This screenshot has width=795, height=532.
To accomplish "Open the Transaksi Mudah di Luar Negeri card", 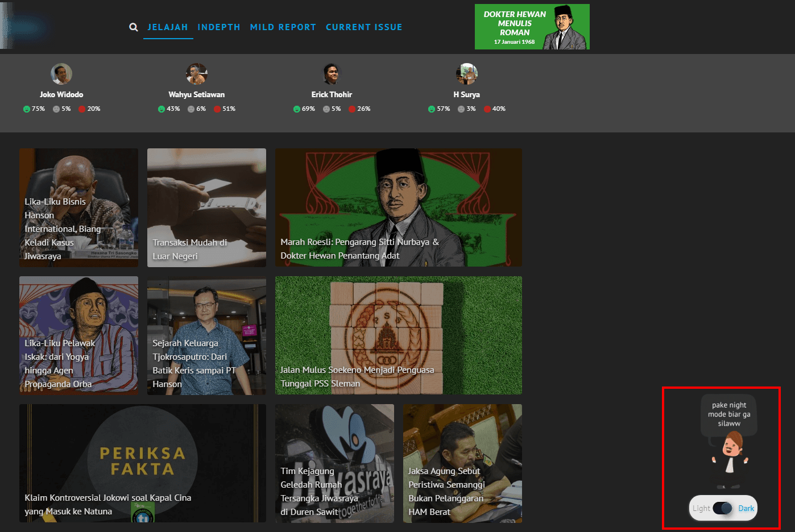I will (x=206, y=207).
